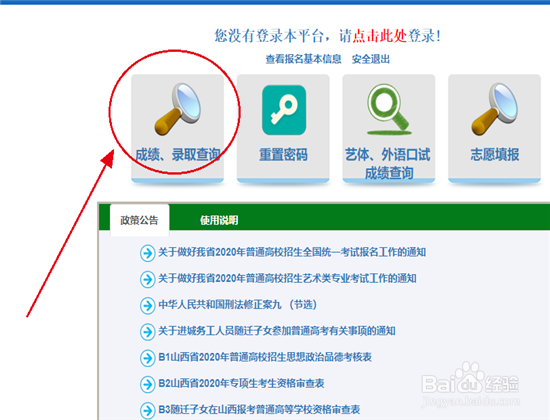
Task: Open notice about 艺术类专业考试工作
Action: [x=287, y=278]
